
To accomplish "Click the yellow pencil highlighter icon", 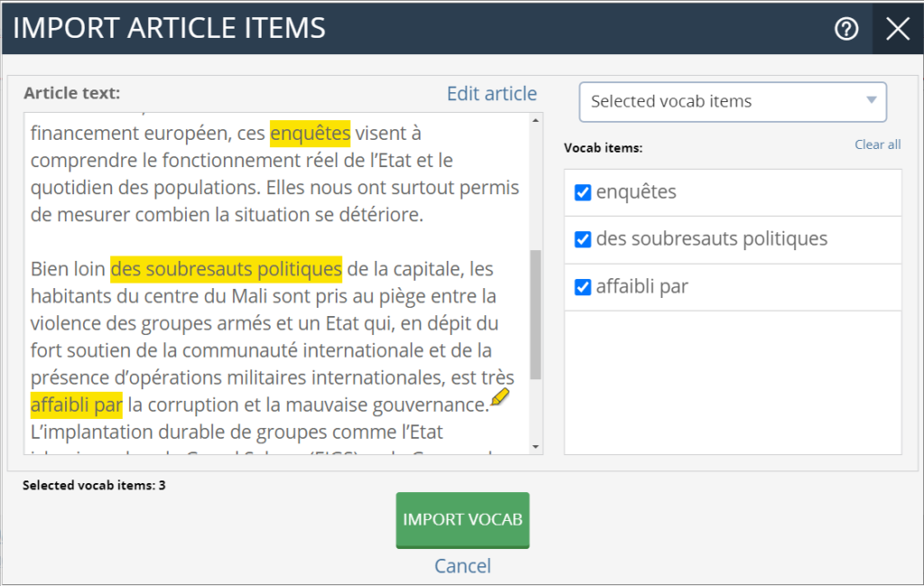I will 500,397.
